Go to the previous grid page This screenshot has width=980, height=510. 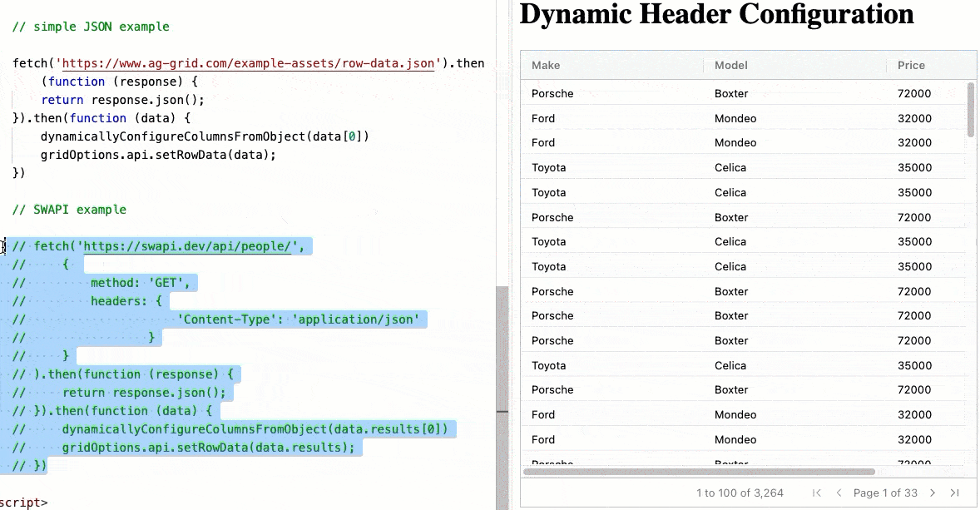coord(839,493)
